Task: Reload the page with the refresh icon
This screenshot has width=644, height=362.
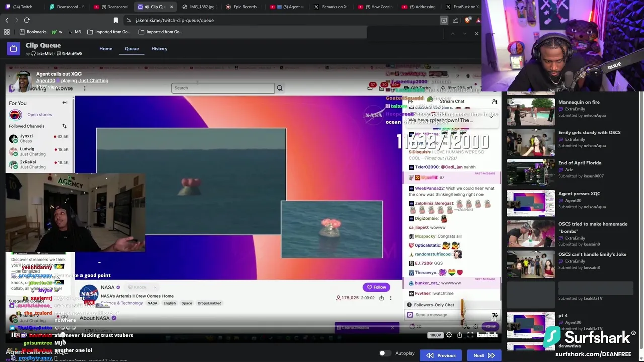Action: (27, 20)
